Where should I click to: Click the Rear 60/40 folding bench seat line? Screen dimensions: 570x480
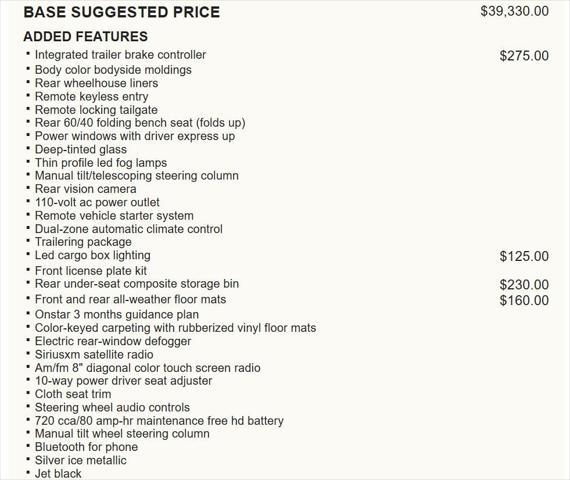140,123
